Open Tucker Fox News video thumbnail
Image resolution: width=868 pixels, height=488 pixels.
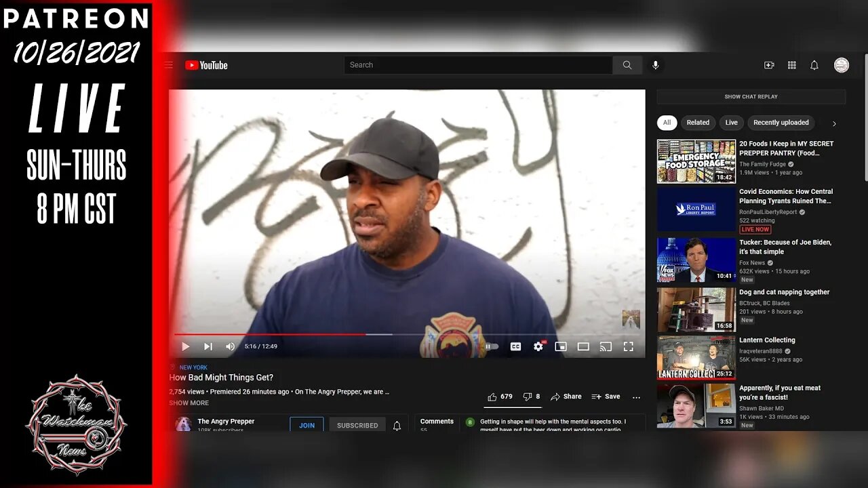(x=696, y=260)
